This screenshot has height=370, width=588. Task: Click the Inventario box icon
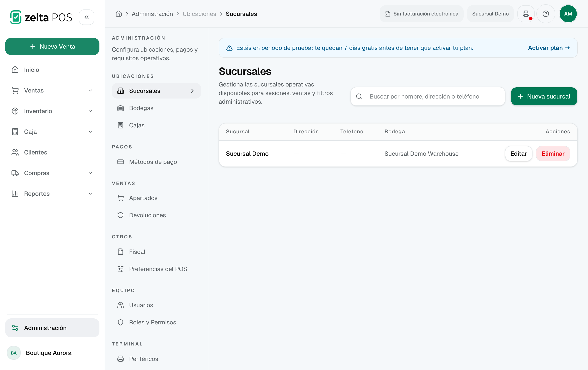tap(15, 111)
